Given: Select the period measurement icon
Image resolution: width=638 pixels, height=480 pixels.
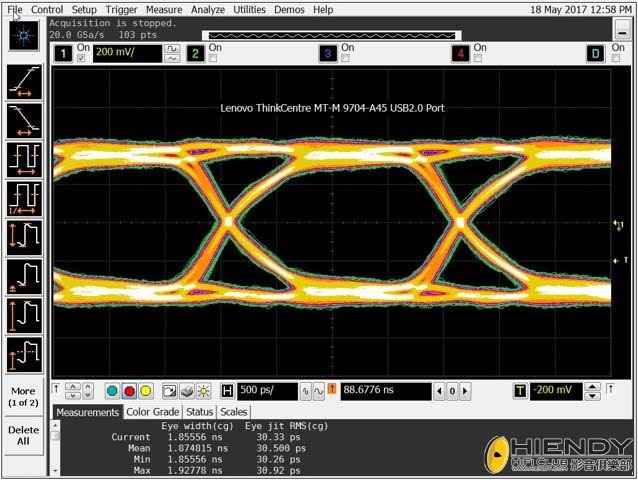Looking at the screenshot, I should (24, 160).
